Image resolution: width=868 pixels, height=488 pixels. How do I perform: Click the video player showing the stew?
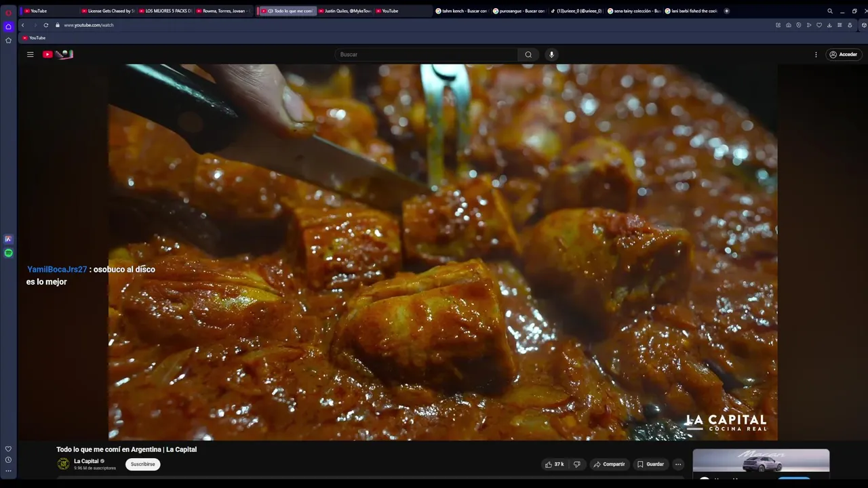pyautogui.click(x=443, y=252)
